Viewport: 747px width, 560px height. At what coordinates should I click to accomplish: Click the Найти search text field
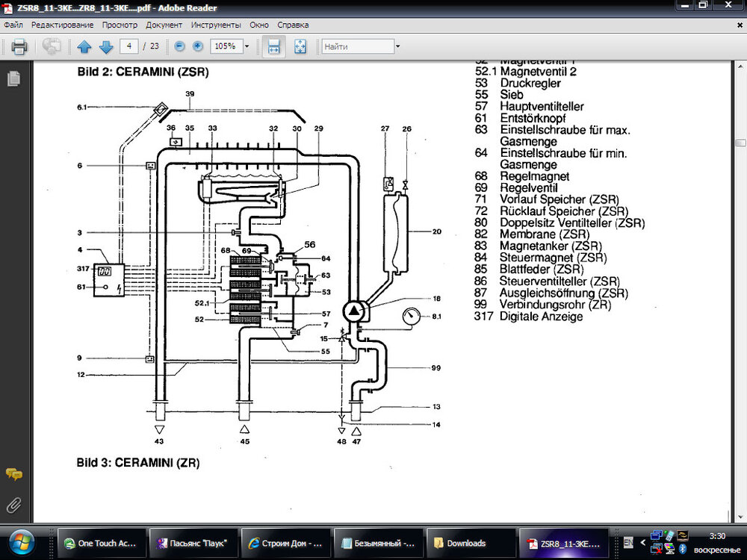click(357, 46)
